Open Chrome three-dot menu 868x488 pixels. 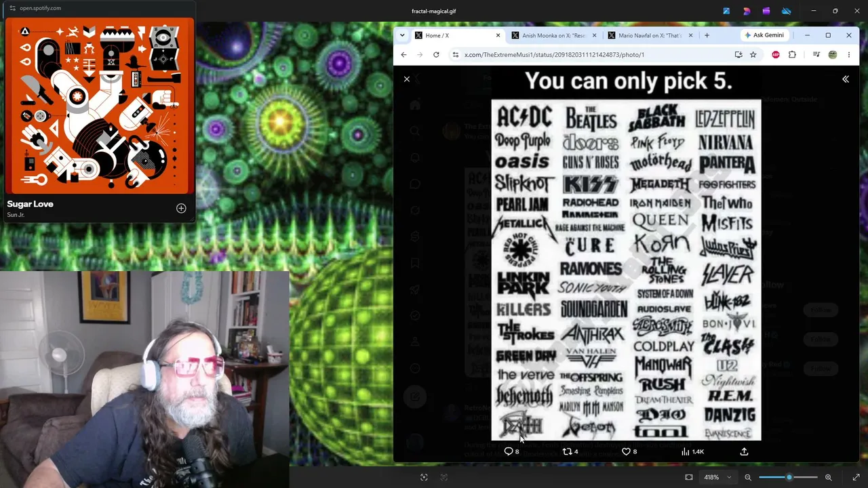pos(848,55)
